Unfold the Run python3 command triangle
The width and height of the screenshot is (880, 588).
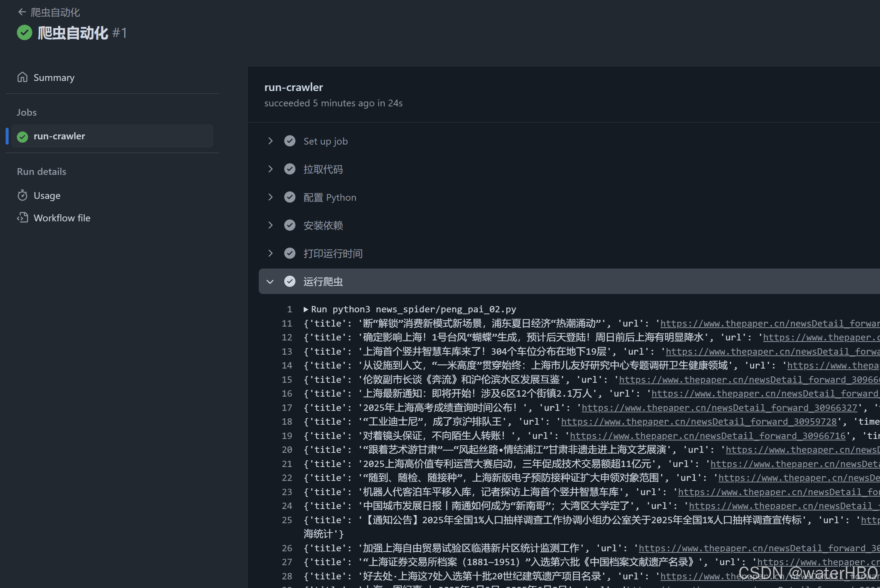coord(306,309)
